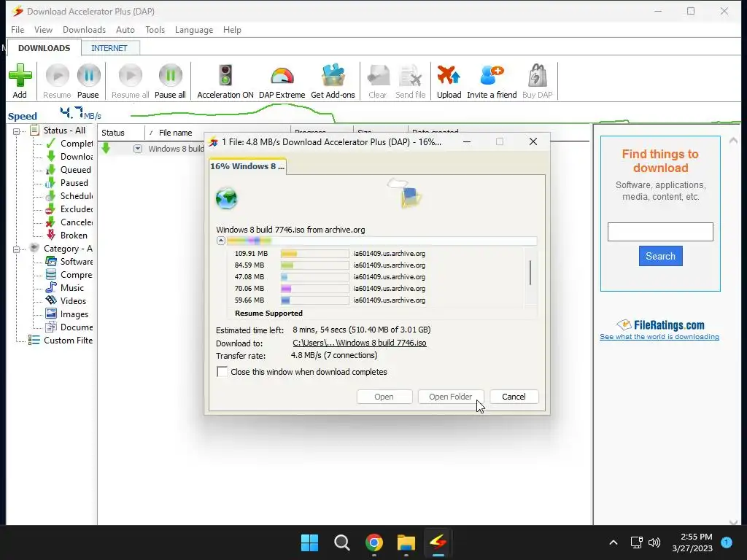Select Music category tree item
The height and width of the screenshot is (560, 747).
[65, 287]
